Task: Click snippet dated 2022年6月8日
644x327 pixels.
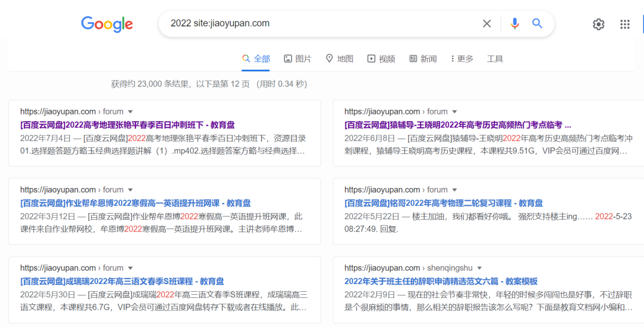Action: pyautogui.click(x=488, y=144)
